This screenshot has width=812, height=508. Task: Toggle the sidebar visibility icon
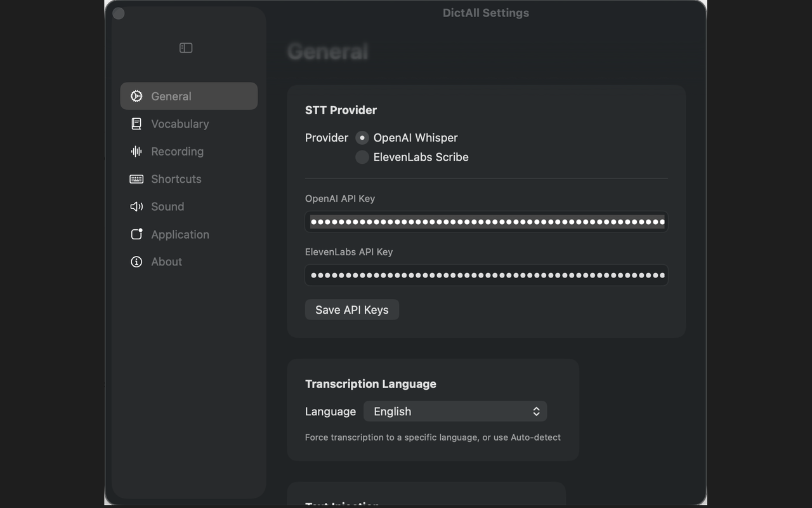(x=185, y=47)
